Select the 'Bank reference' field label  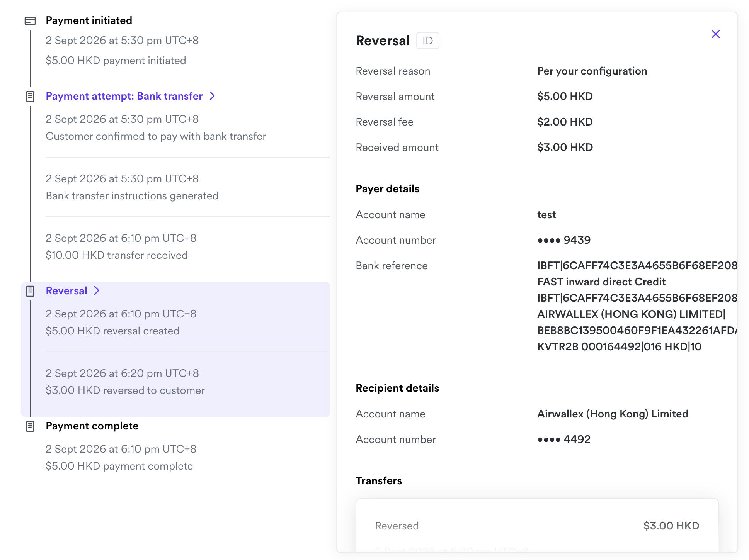click(x=392, y=266)
